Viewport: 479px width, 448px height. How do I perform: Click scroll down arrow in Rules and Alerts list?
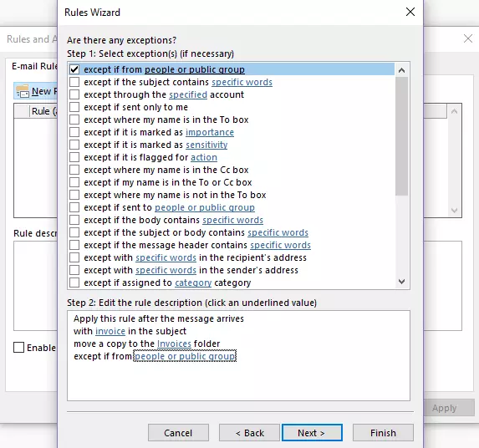click(454, 211)
